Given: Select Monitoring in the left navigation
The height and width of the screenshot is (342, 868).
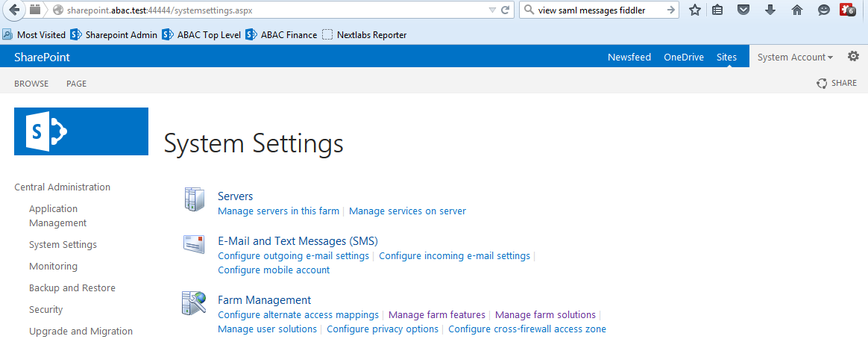Looking at the screenshot, I should (53, 266).
